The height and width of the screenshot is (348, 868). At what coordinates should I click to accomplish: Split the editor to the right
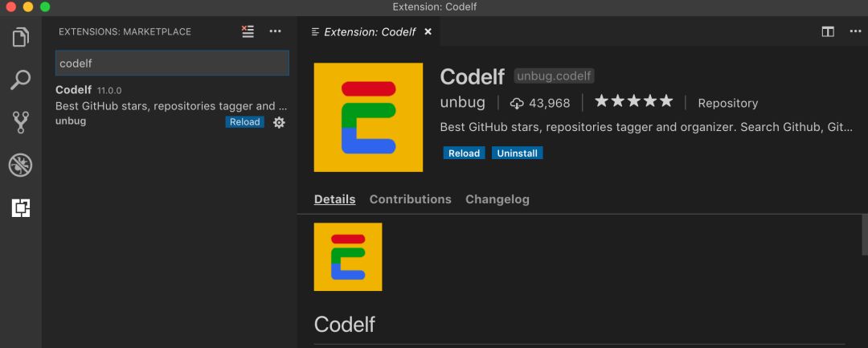[x=828, y=31]
